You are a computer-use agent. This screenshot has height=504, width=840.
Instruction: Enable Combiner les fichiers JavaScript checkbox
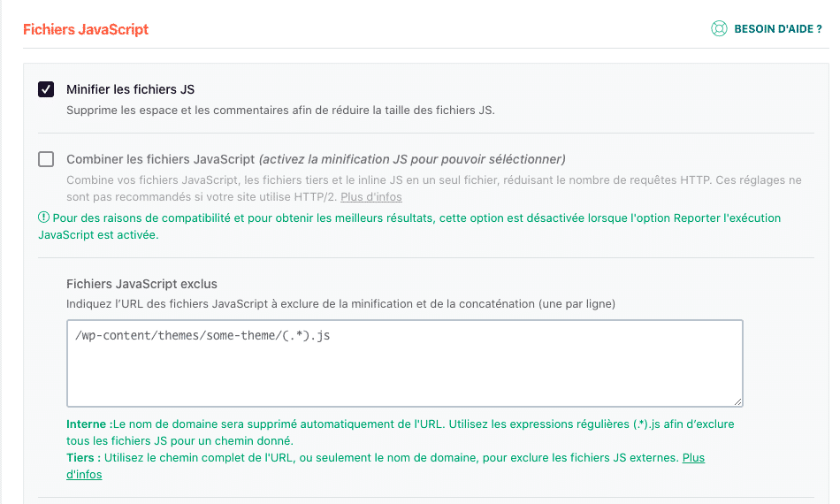pyautogui.click(x=46, y=159)
